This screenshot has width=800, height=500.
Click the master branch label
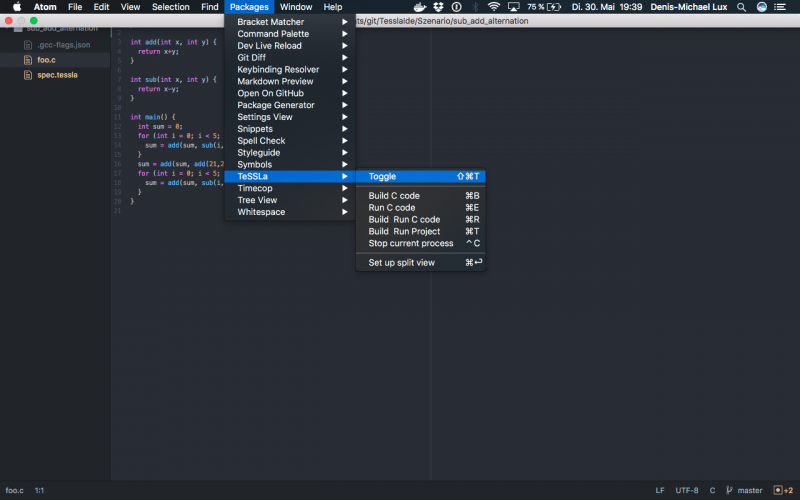pyautogui.click(x=749, y=490)
